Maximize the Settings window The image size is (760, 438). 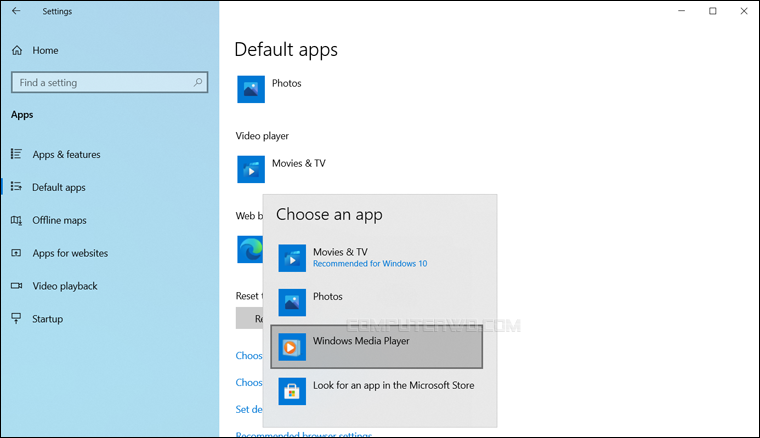coord(712,11)
